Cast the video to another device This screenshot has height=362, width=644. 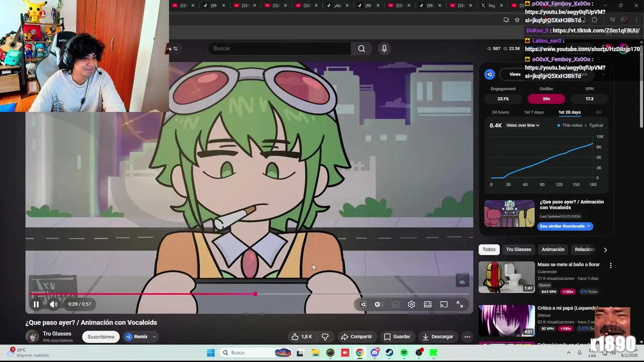[x=444, y=304]
